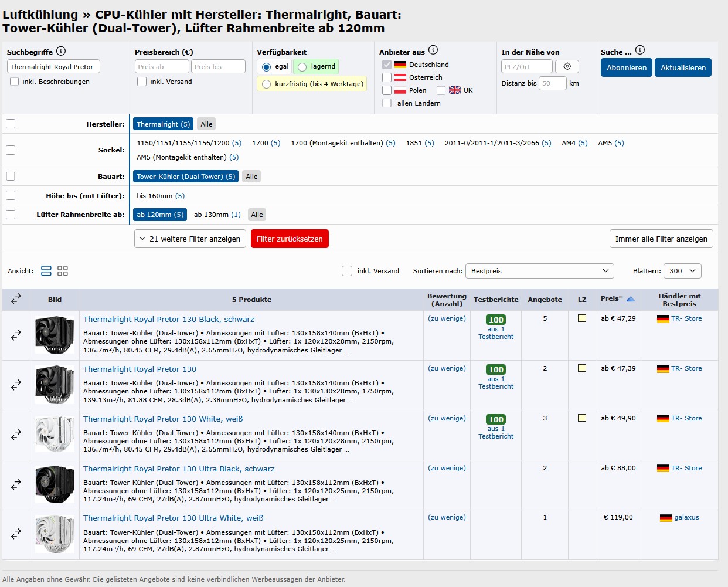Image resolution: width=728 pixels, height=587 pixels.
Task: Click Polen flag icon in Anbieter filter
Action: click(x=400, y=90)
